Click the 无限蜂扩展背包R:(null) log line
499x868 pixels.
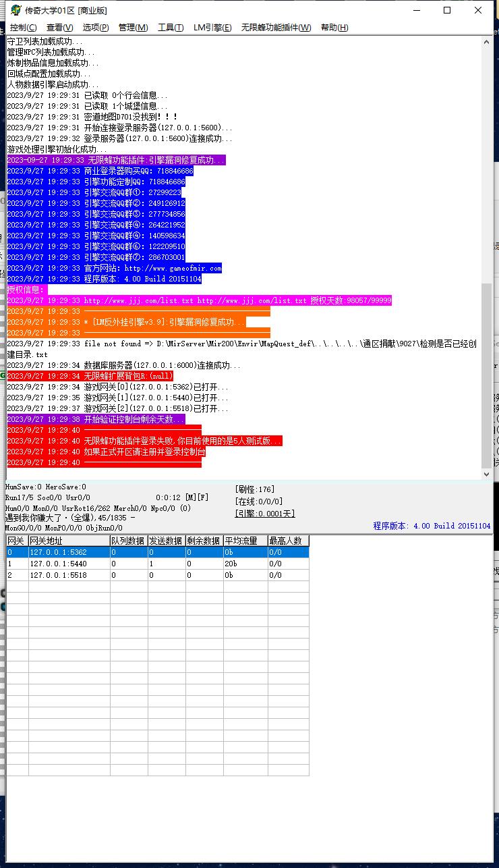coord(90,376)
